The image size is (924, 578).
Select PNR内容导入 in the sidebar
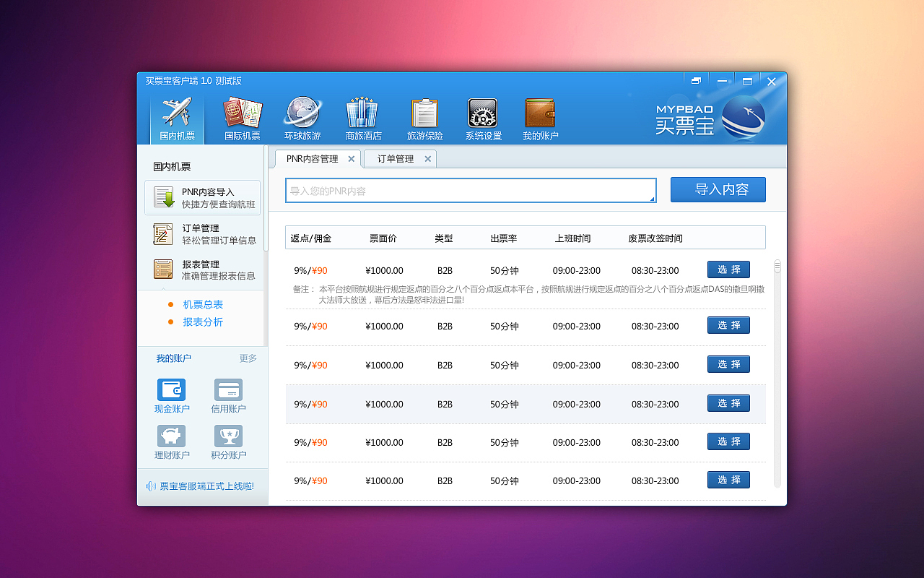pyautogui.click(x=202, y=198)
